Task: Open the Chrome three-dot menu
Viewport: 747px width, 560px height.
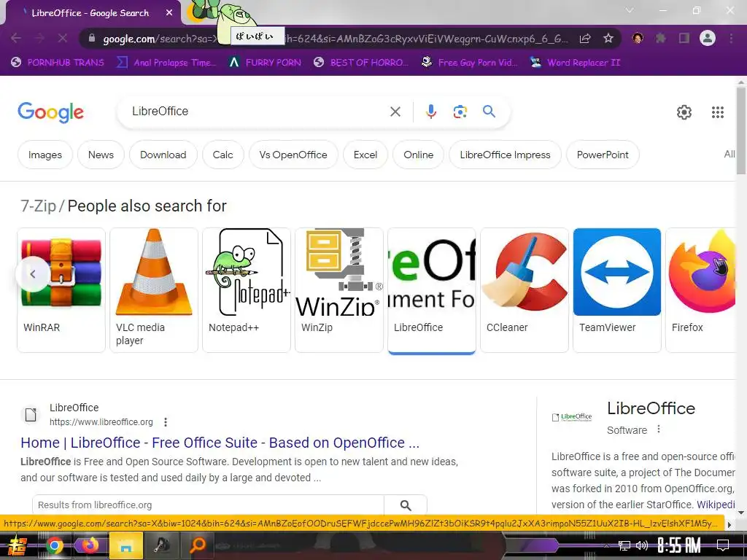Action: click(731, 38)
